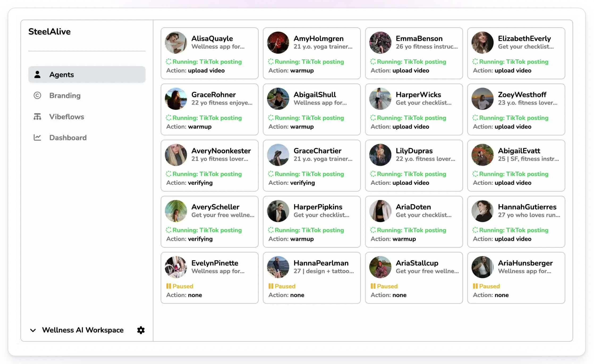Click the SteelAlive logo text
Image resolution: width=594 pixels, height=364 pixels.
pos(50,31)
